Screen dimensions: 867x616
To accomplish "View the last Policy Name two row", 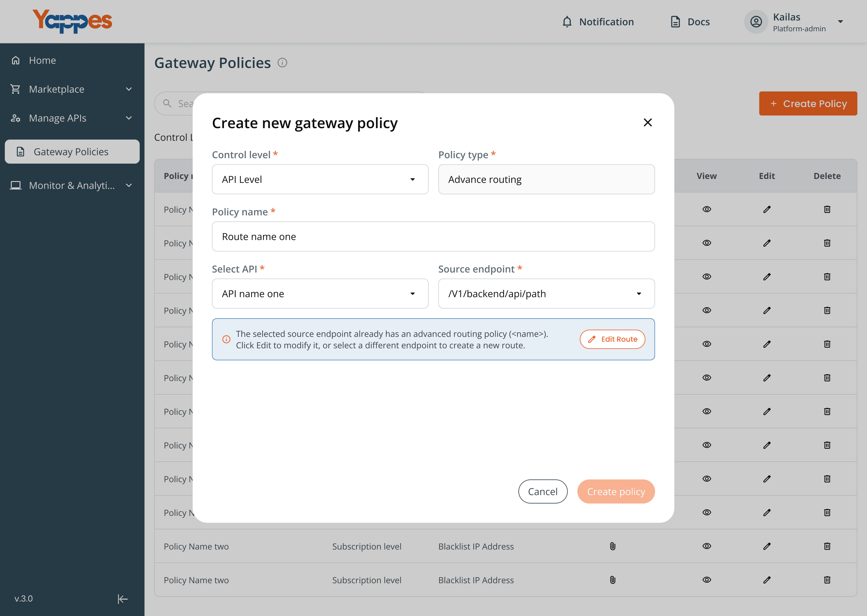I will 707,580.
